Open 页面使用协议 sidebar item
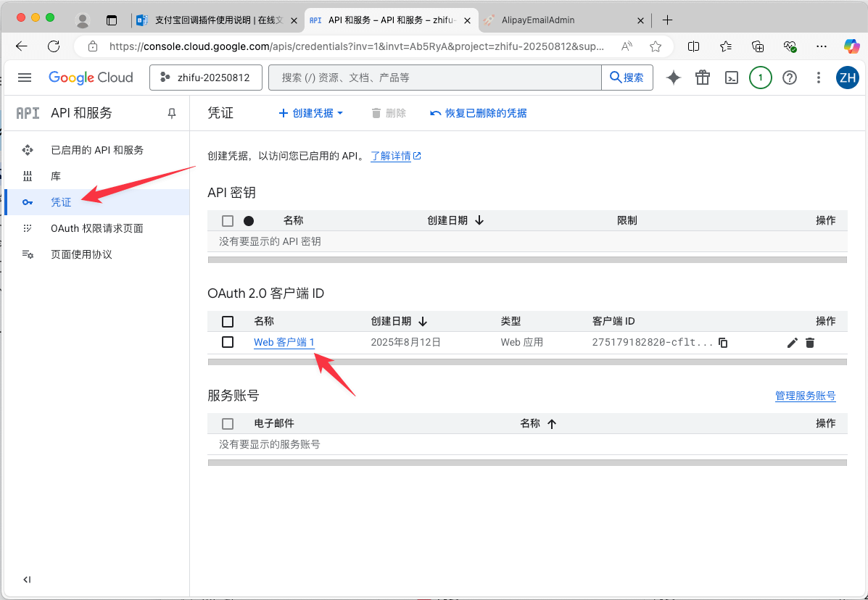Viewport: 868px width, 600px height. tap(97, 254)
